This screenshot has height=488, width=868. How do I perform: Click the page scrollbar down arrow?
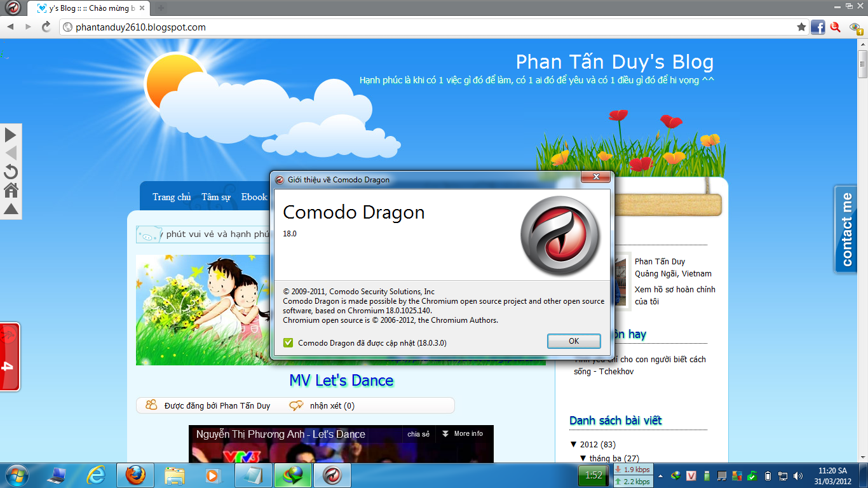(862, 457)
